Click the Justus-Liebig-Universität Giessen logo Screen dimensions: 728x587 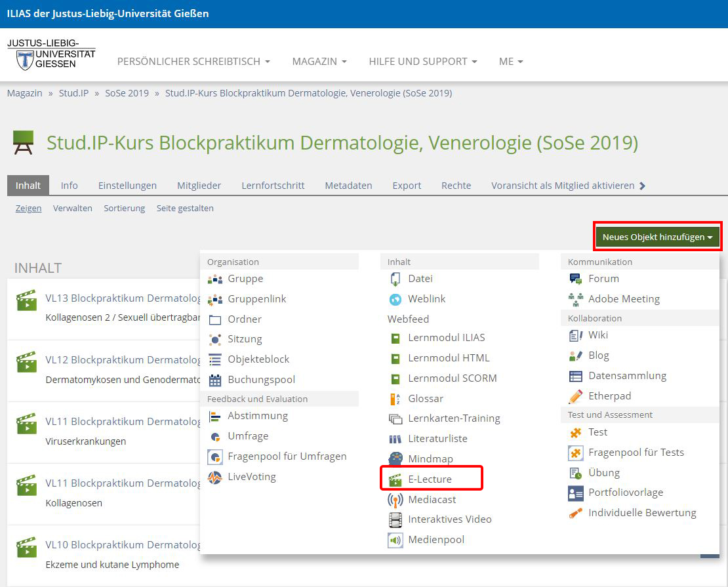coord(52,55)
